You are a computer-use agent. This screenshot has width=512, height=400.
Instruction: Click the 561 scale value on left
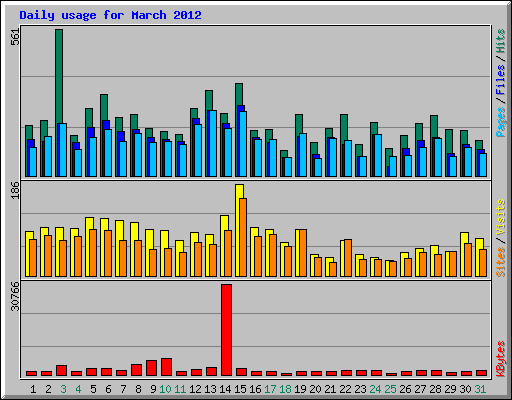click(x=15, y=37)
